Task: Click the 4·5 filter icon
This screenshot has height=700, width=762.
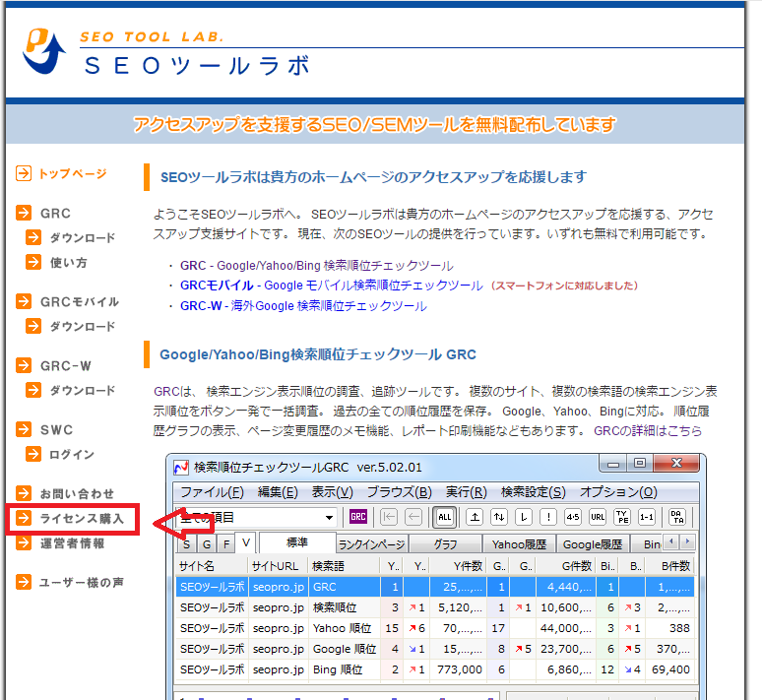Action: coord(573,517)
